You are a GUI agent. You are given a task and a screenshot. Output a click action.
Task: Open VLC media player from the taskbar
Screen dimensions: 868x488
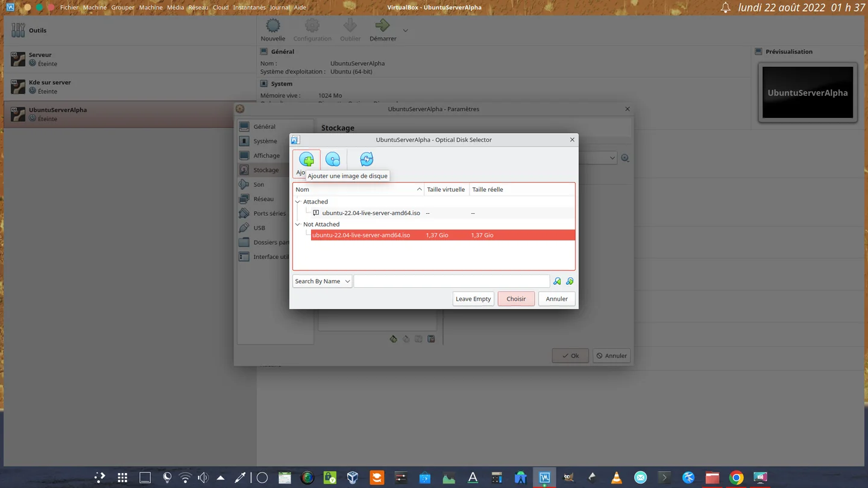click(x=617, y=478)
